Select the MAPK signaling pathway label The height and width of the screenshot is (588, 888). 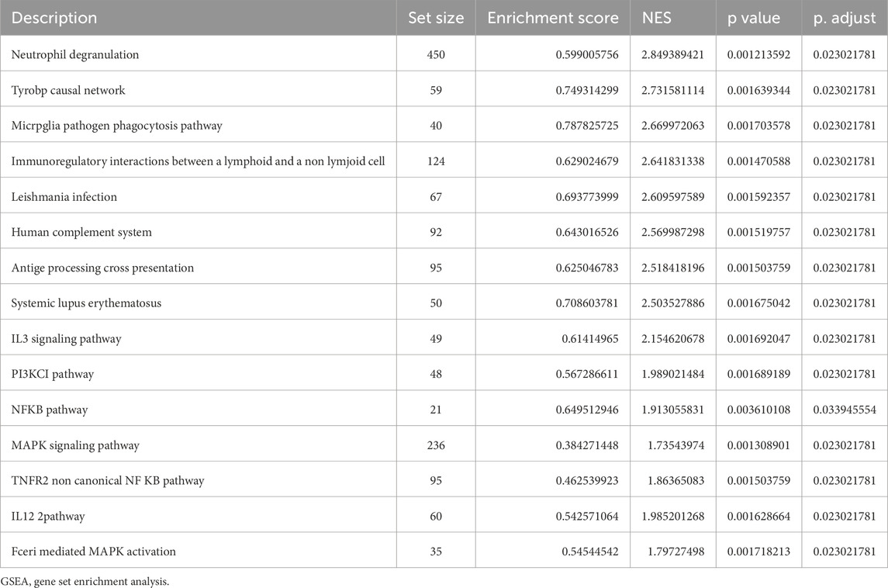point(75,445)
